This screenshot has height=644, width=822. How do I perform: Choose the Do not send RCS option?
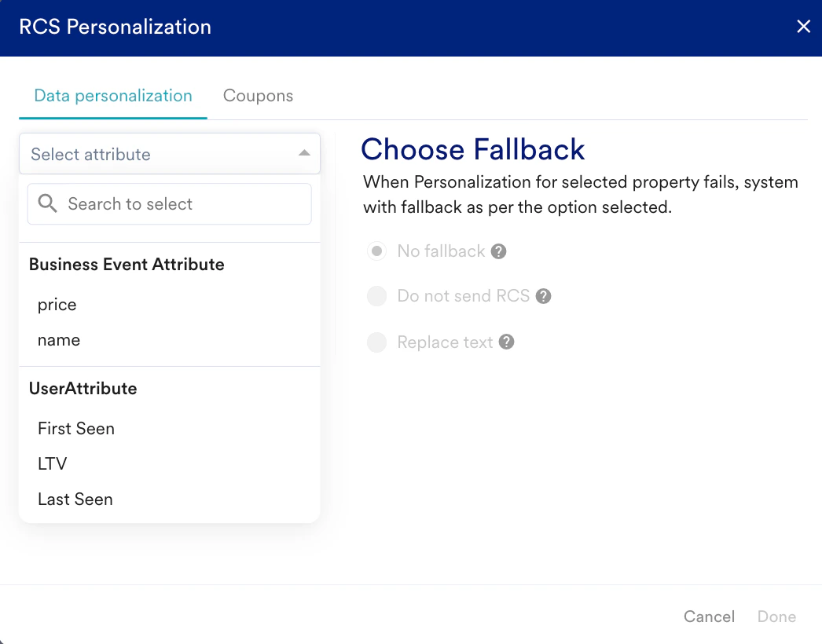[377, 296]
